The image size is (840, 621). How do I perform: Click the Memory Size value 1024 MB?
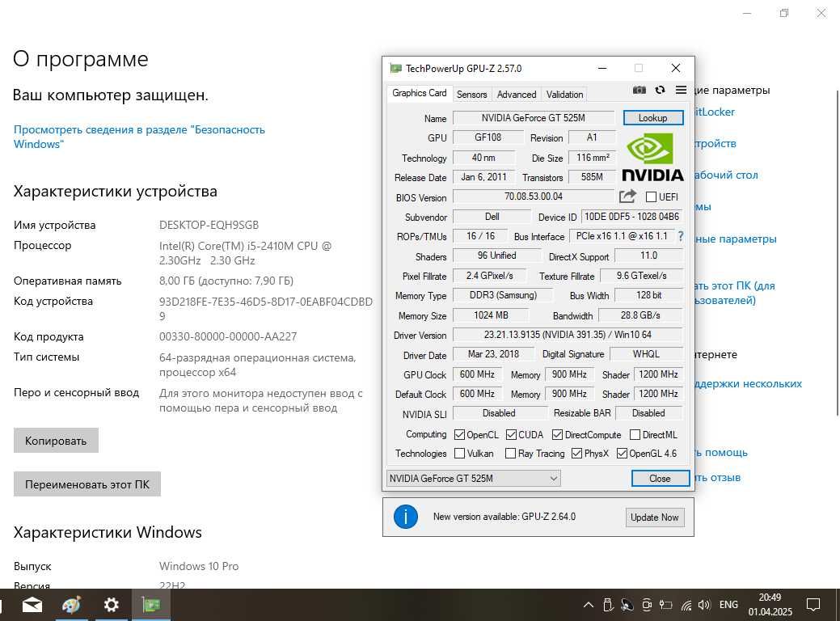(491, 315)
